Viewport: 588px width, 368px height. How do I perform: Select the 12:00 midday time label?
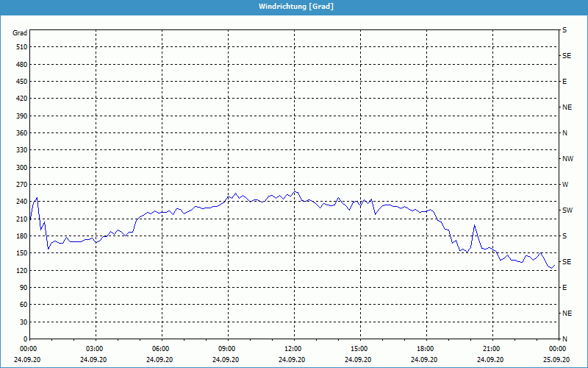coord(293,349)
